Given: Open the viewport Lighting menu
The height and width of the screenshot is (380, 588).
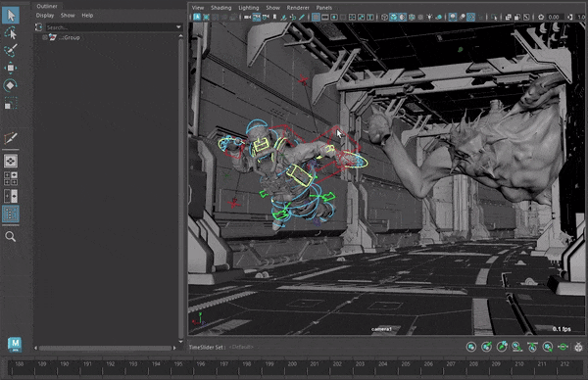Looking at the screenshot, I should click(x=249, y=8).
